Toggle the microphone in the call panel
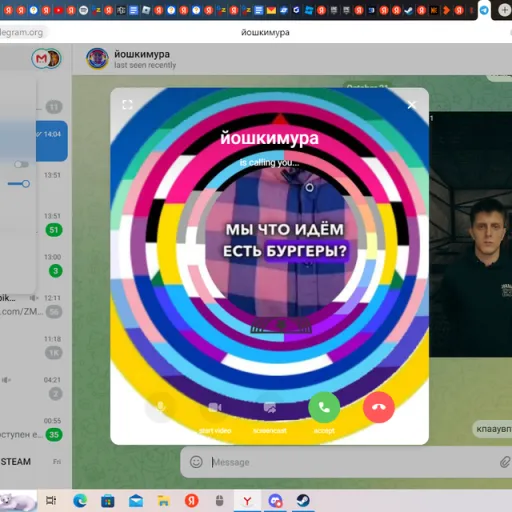Viewport: 512px width, 512px height. click(161, 407)
